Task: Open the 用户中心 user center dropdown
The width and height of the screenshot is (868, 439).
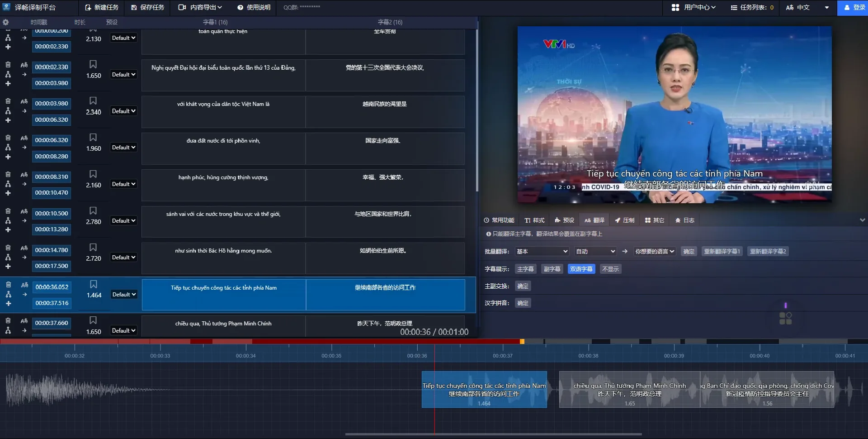Action: click(x=693, y=7)
